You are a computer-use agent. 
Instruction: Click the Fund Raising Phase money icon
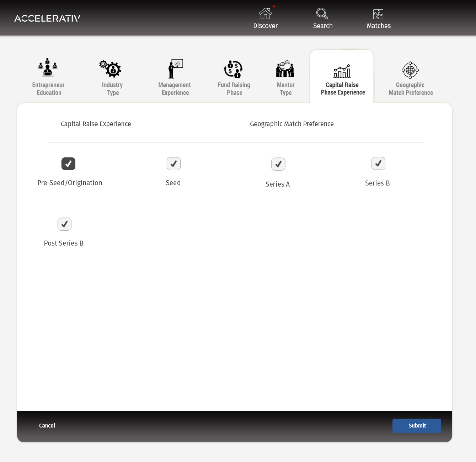[233, 69]
